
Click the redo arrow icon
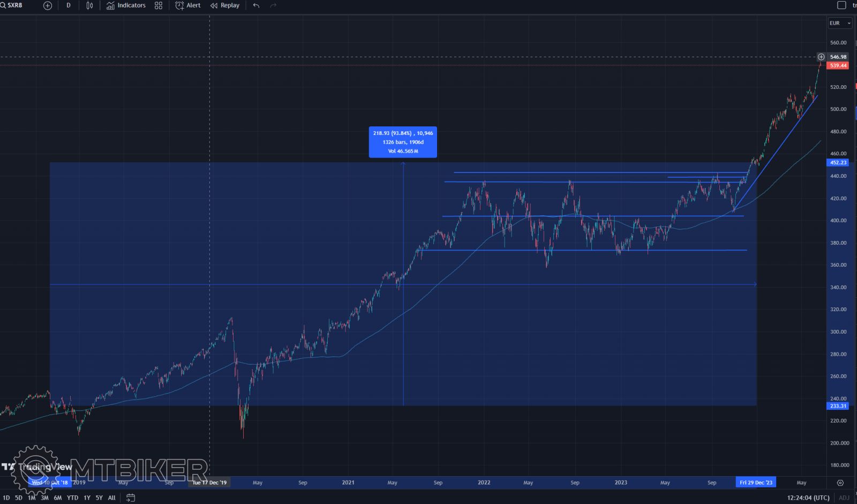tap(273, 5)
